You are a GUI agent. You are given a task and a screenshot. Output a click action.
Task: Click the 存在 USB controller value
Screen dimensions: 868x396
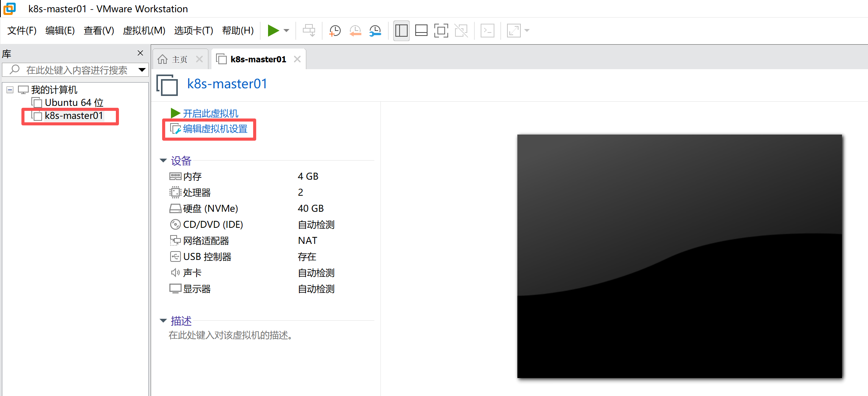point(307,257)
